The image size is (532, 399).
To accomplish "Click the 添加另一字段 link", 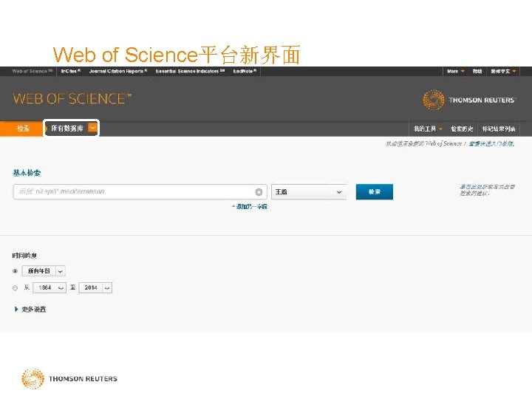I will point(250,206).
